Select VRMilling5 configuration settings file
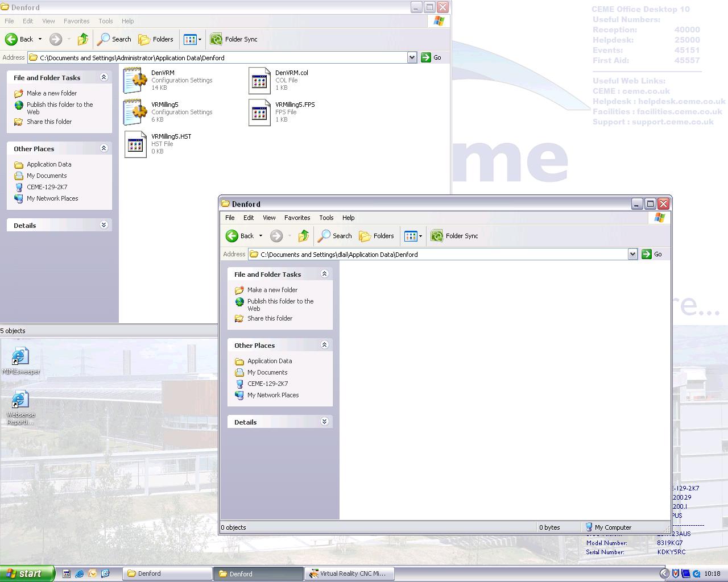Image resolution: width=728 pixels, height=582 pixels. point(135,112)
